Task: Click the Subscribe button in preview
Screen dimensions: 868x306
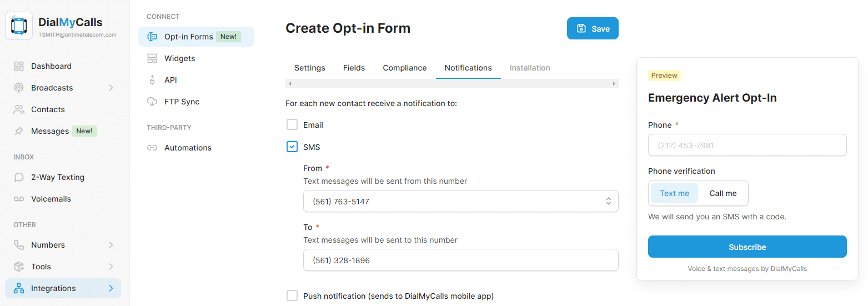Action: point(747,247)
